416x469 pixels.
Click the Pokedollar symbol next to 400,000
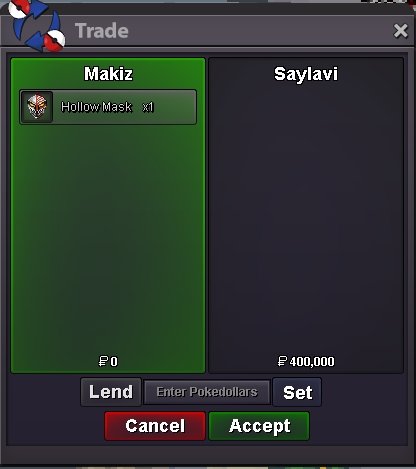pyautogui.click(x=282, y=361)
